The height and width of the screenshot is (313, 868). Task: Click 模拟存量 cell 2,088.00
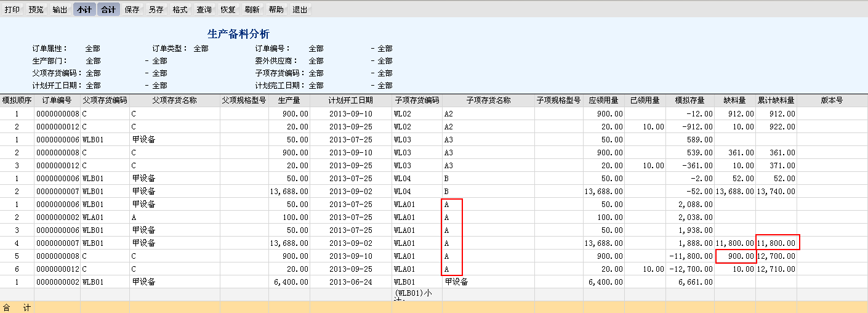point(689,204)
